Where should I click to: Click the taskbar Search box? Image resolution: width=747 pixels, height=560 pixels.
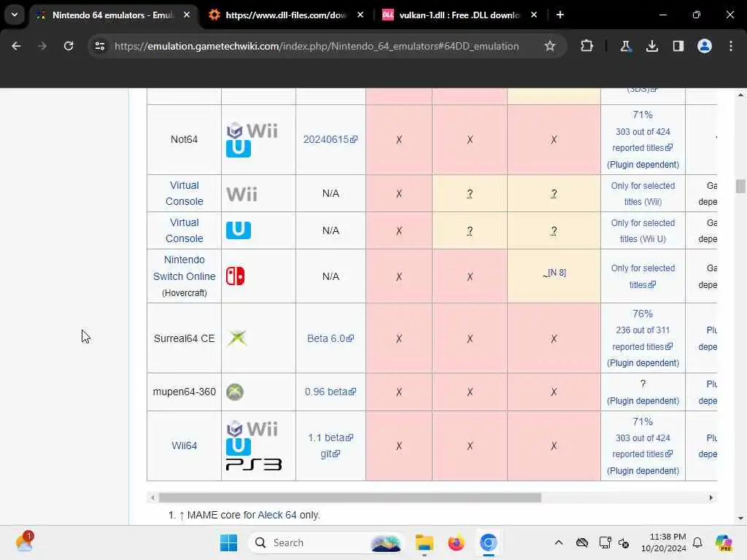click(326, 542)
